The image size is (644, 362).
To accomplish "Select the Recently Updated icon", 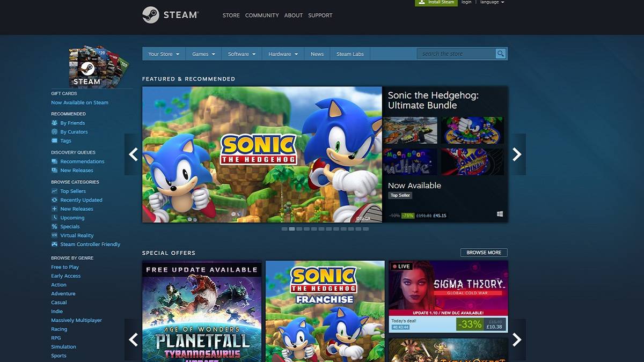I will (x=54, y=200).
